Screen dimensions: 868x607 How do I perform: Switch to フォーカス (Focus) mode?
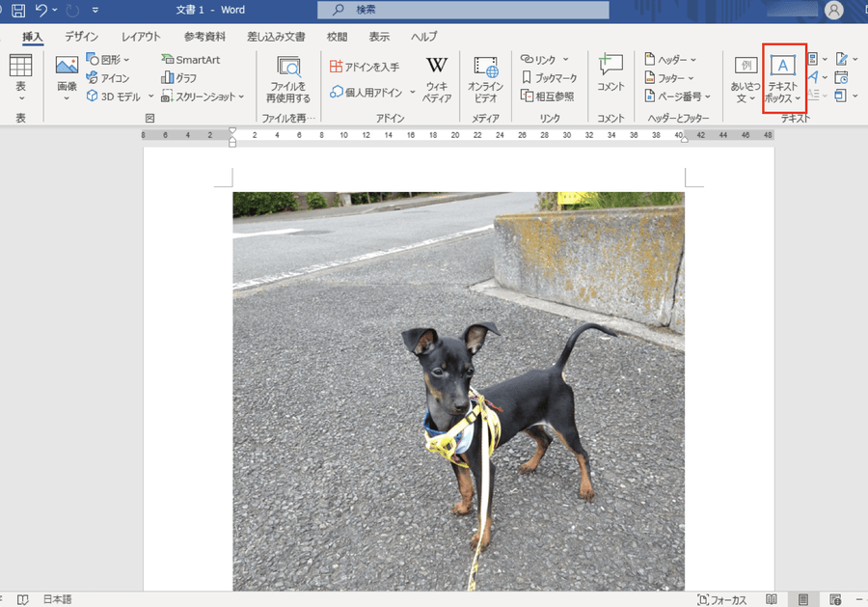coord(721,600)
